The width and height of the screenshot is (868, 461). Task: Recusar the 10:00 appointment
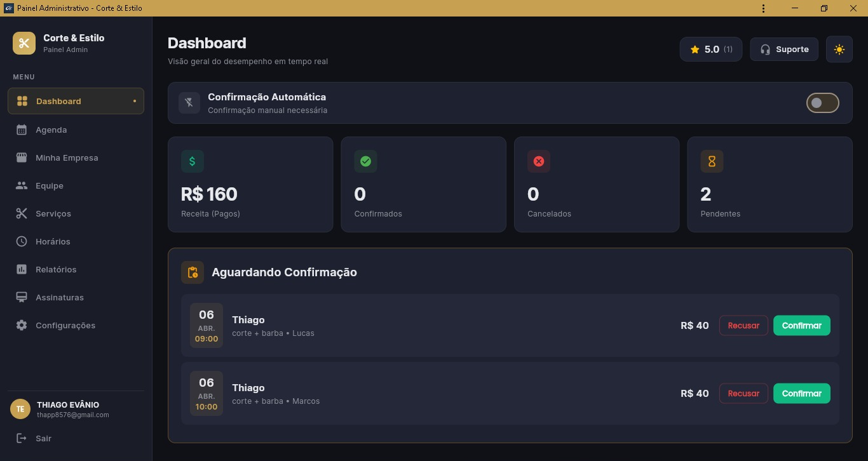pyautogui.click(x=743, y=393)
